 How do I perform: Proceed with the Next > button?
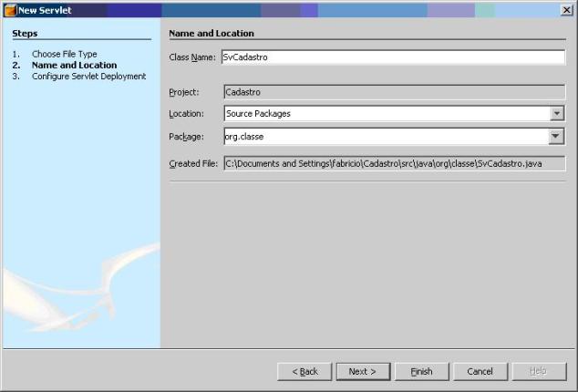click(363, 371)
